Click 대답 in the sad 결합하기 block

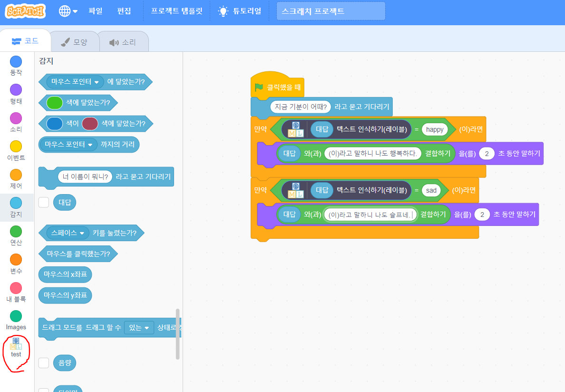tap(289, 215)
